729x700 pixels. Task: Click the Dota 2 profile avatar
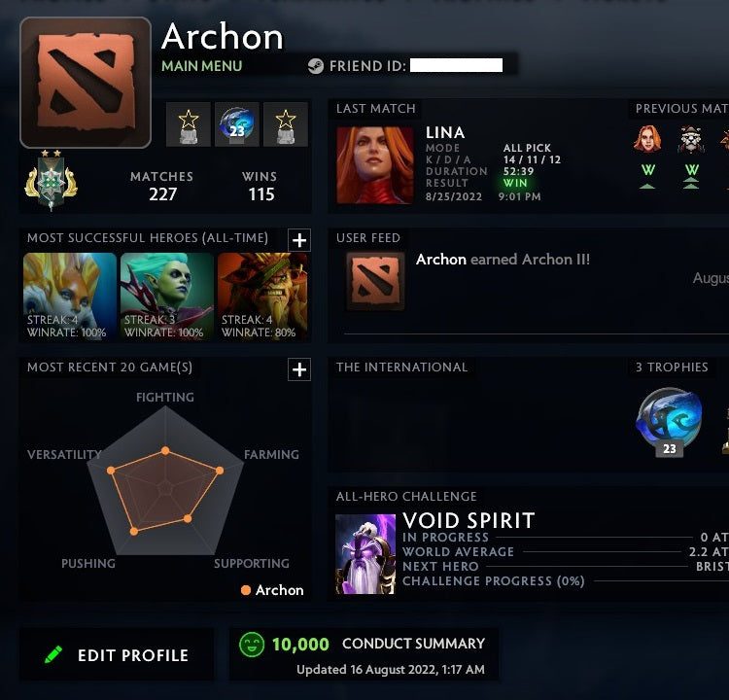(x=86, y=83)
